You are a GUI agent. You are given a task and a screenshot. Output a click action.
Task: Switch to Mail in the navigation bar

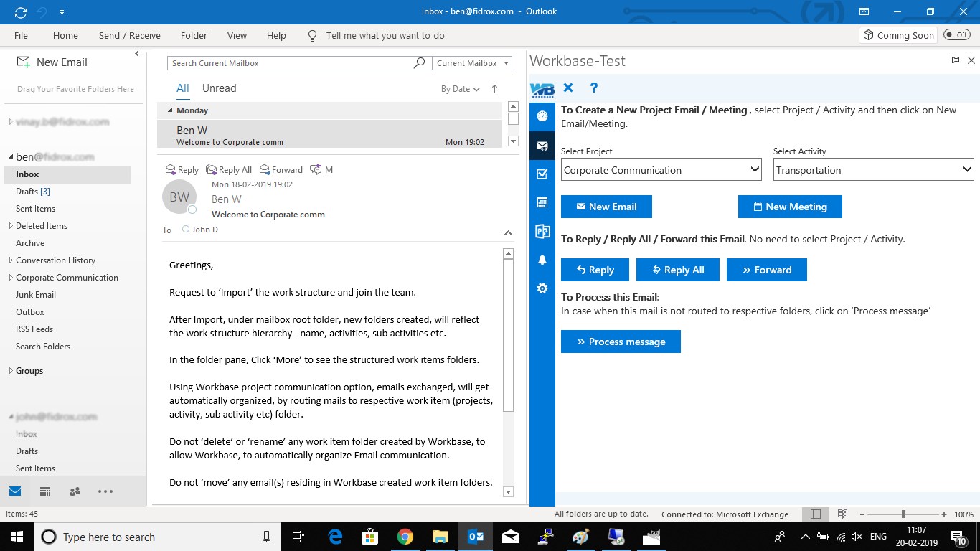point(15,491)
